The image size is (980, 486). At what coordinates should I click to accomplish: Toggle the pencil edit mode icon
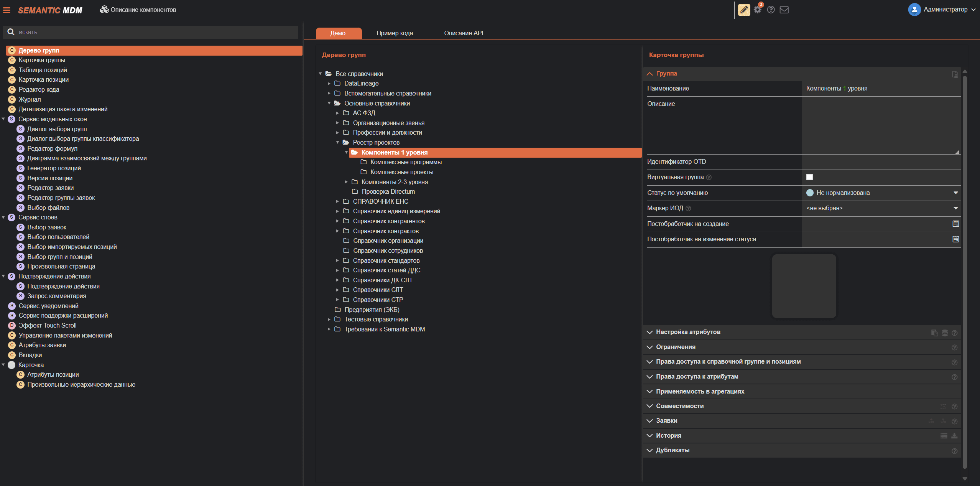[x=744, y=10]
